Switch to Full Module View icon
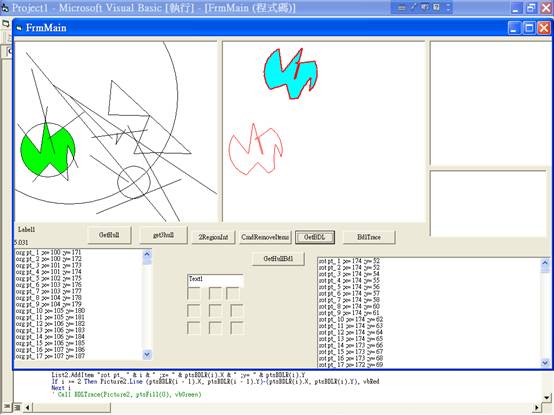554x415 pixels. coord(17,408)
